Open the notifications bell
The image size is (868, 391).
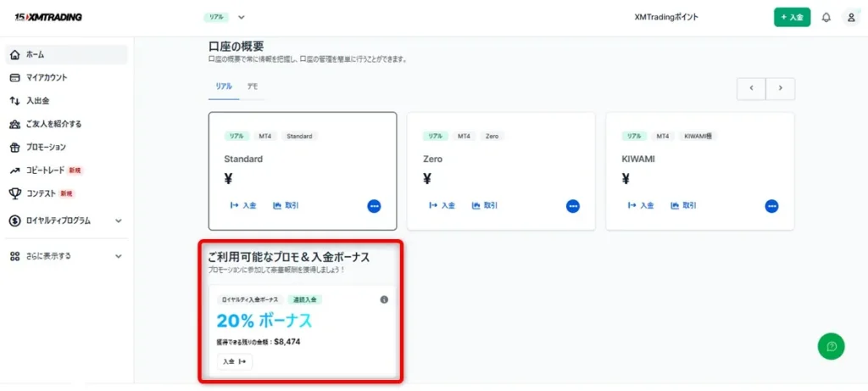(826, 17)
